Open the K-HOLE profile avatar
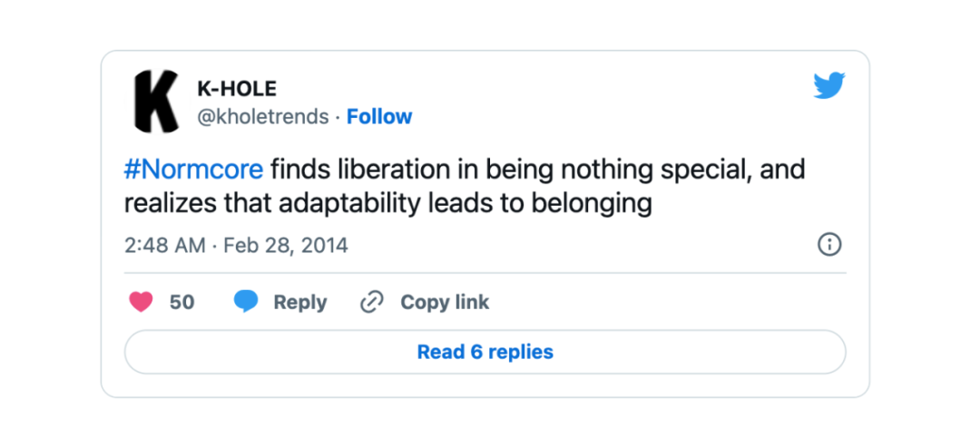This screenshot has width=980, height=446. point(157,102)
